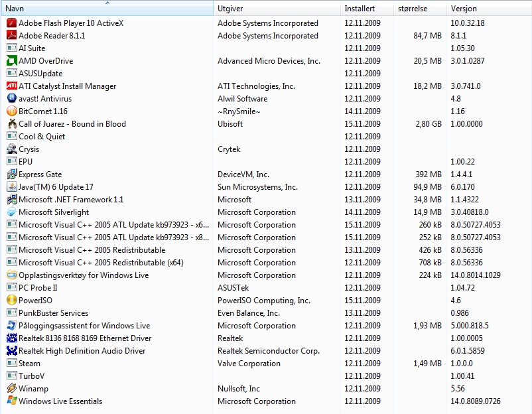Select the Winamp icon
Screen dimensions: 532x414
click(x=11, y=389)
